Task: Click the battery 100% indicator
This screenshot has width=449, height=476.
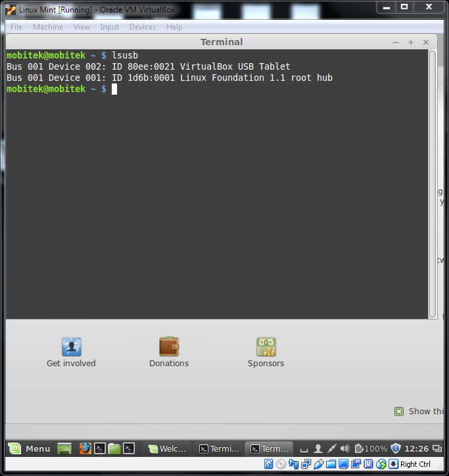Action: tap(371, 448)
